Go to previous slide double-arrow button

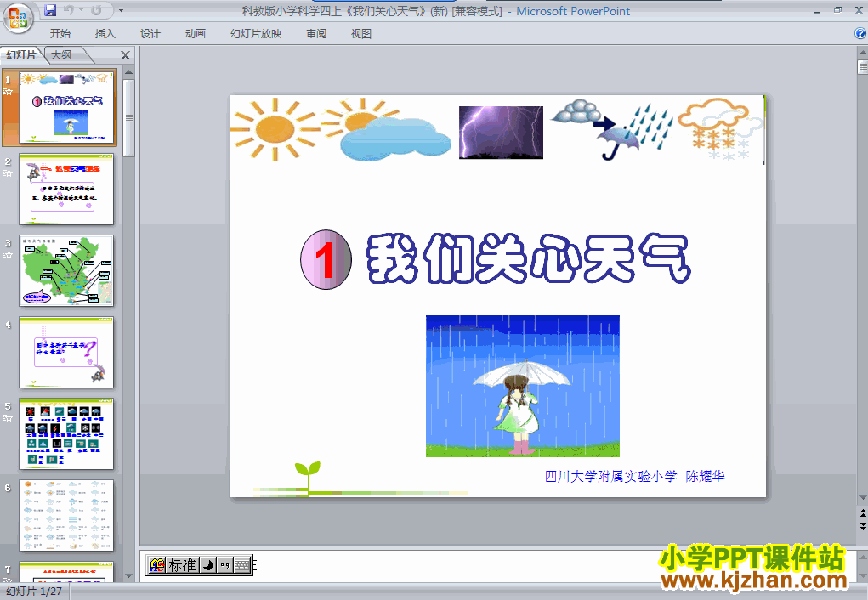862,513
